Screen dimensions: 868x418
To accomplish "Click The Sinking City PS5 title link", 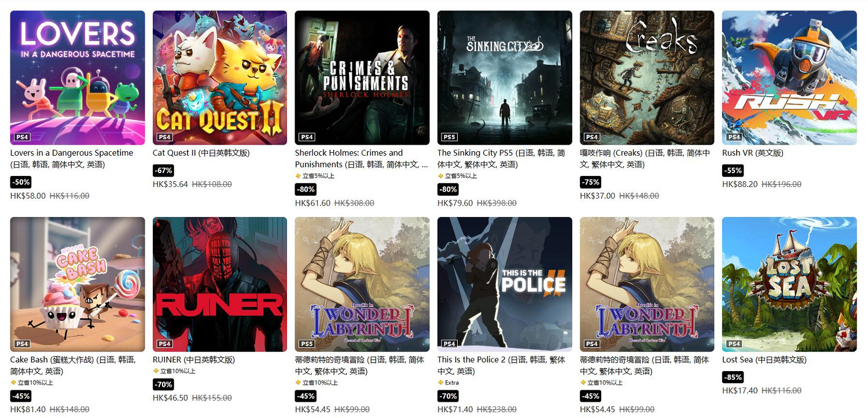I will point(501,159).
